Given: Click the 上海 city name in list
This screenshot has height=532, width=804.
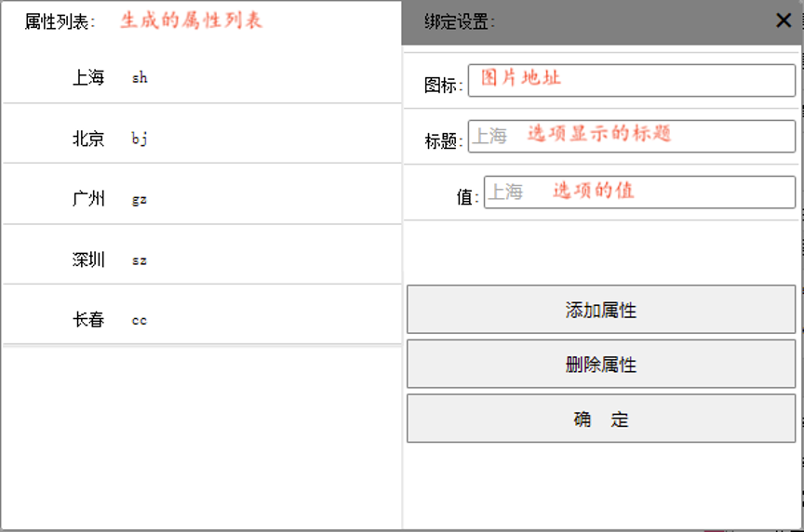Looking at the screenshot, I should (x=88, y=77).
